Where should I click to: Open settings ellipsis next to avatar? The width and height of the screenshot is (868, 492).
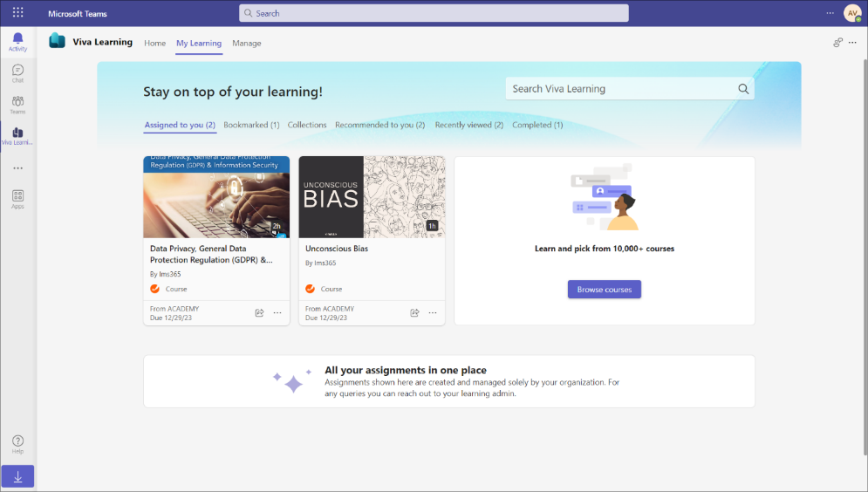coord(830,13)
